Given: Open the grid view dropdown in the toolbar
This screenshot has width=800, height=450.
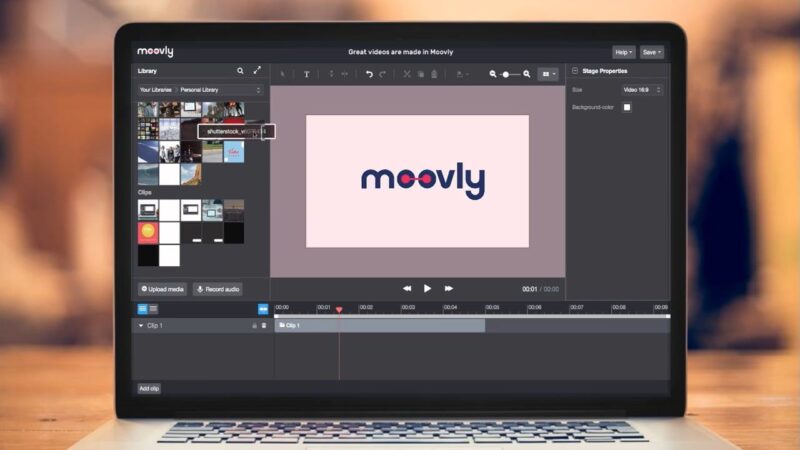Looking at the screenshot, I should (548, 74).
